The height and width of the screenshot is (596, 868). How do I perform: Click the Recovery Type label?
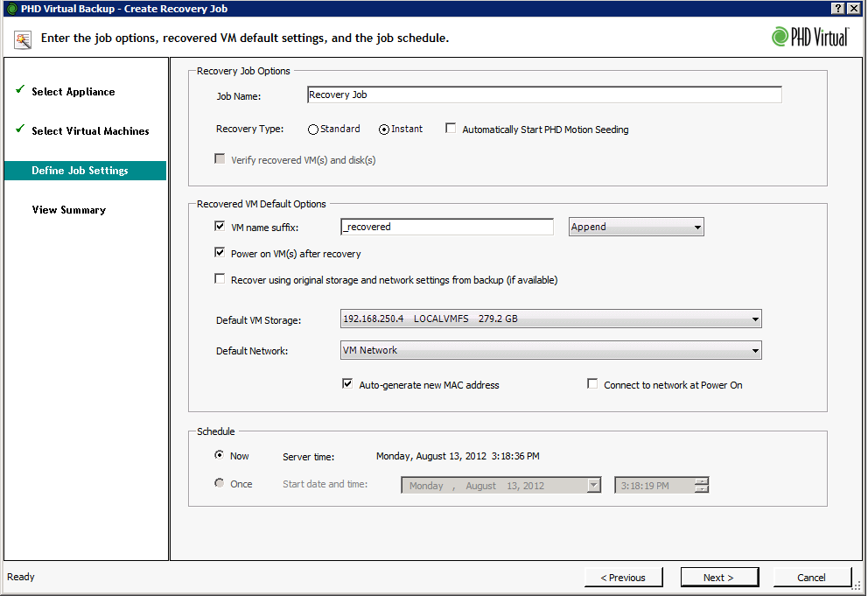point(249,129)
